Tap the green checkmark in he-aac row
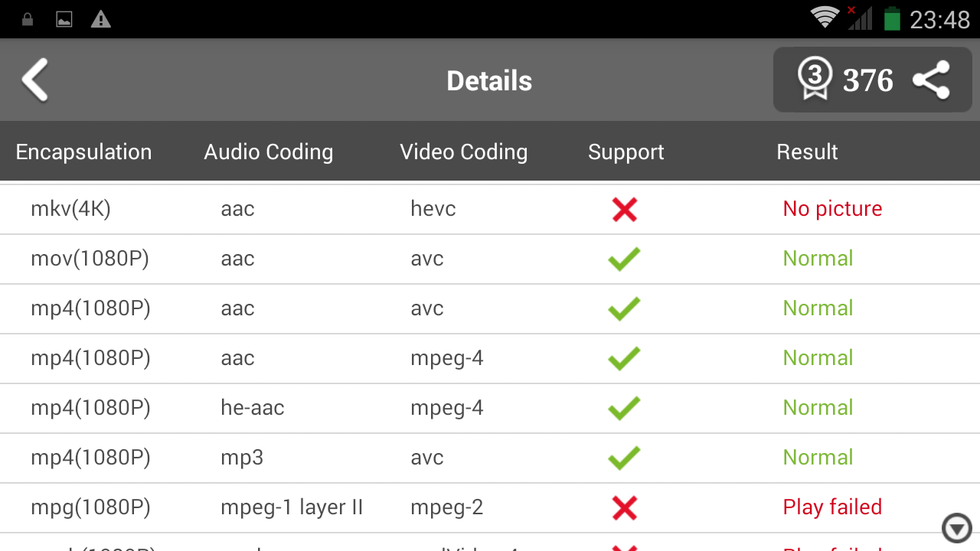Viewport: 980px width, 551px height. click(624, 408)
